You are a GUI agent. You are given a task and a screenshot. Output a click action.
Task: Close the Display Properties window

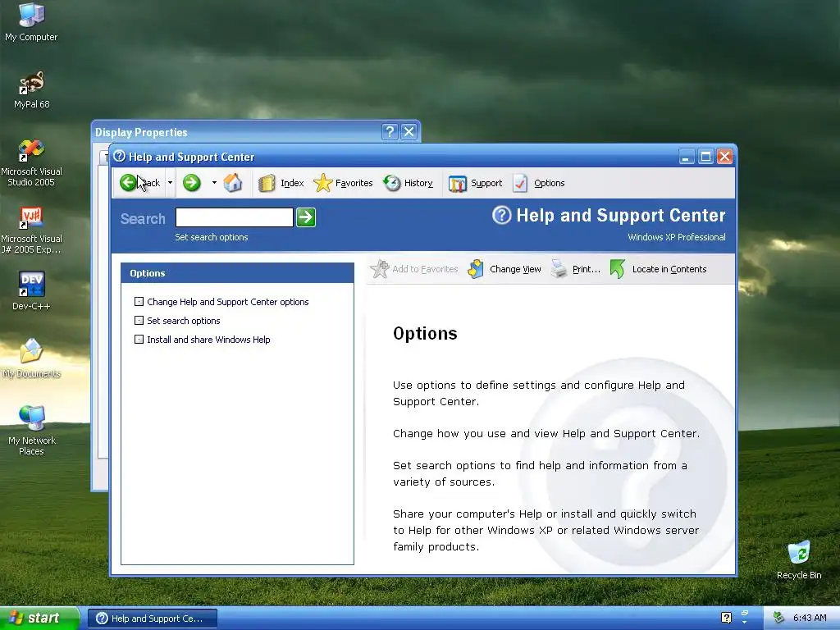tap(409, 132)
